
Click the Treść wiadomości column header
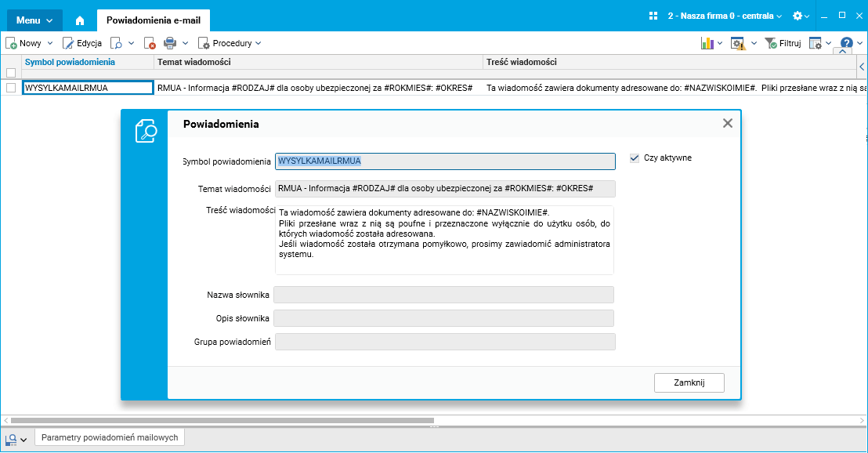[522, 62]
